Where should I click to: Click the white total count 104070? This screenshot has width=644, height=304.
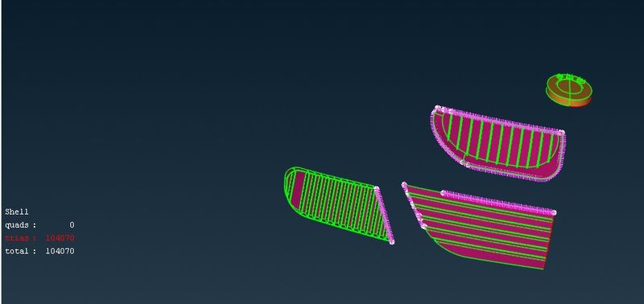[60, 251]
